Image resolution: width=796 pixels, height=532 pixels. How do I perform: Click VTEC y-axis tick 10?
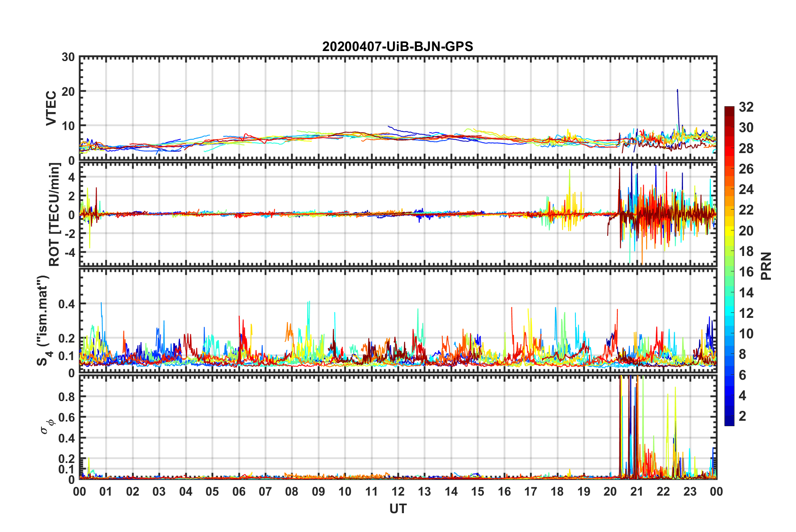[68, 126]
